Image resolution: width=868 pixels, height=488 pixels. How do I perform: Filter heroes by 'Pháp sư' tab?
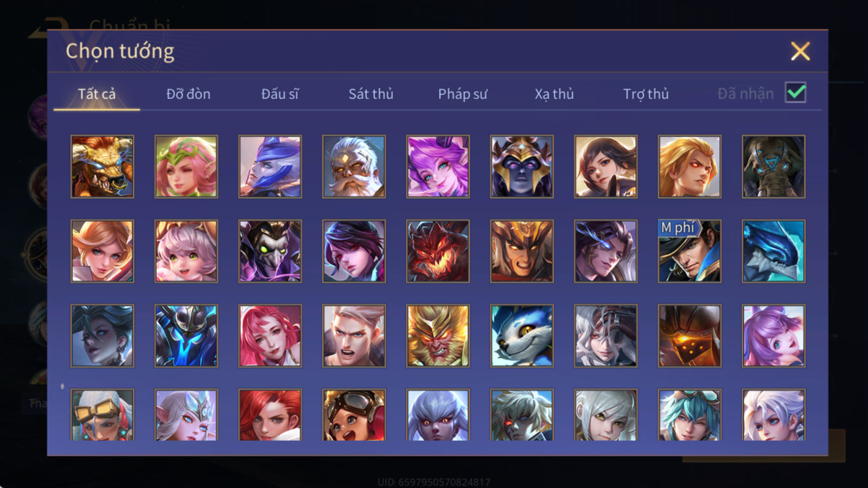tap(462, 94)
